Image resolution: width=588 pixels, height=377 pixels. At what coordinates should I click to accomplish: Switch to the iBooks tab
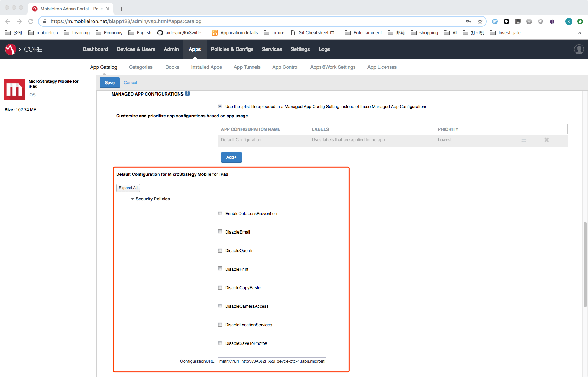172,67
